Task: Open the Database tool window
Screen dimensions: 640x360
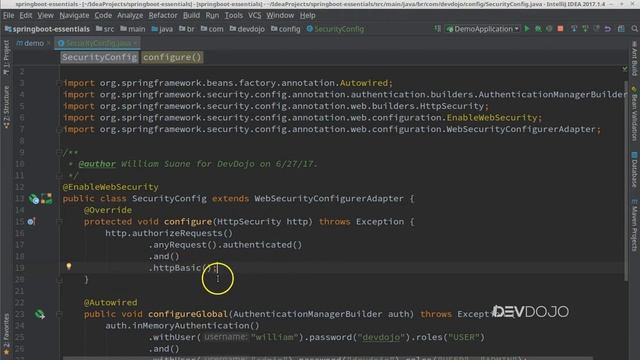Action: [634, 170]
